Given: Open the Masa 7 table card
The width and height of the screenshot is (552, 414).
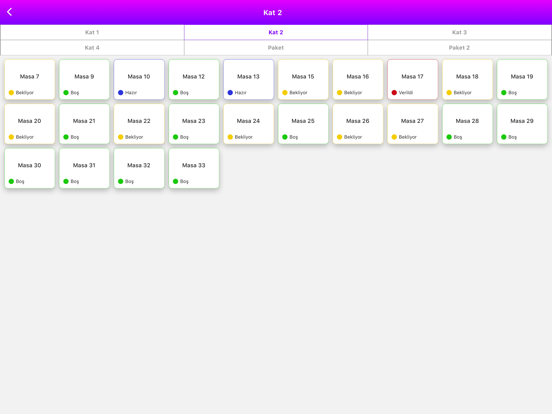Looking at the screenshot, I should click(30, 80).
